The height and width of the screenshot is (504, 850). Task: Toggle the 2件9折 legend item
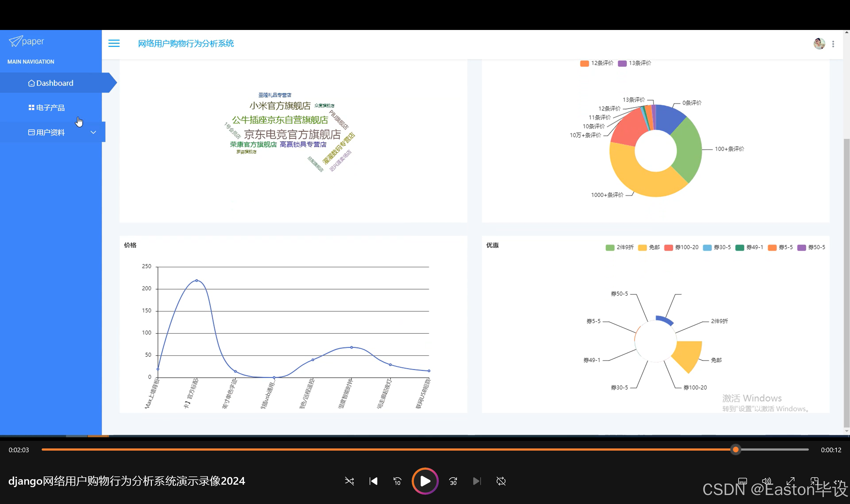620,248
